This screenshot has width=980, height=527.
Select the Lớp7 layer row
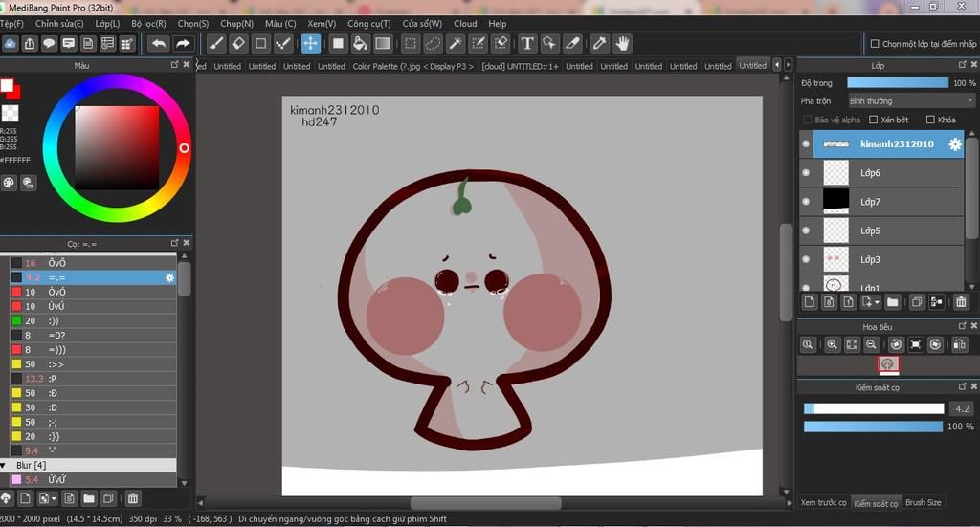coord(881,202)
